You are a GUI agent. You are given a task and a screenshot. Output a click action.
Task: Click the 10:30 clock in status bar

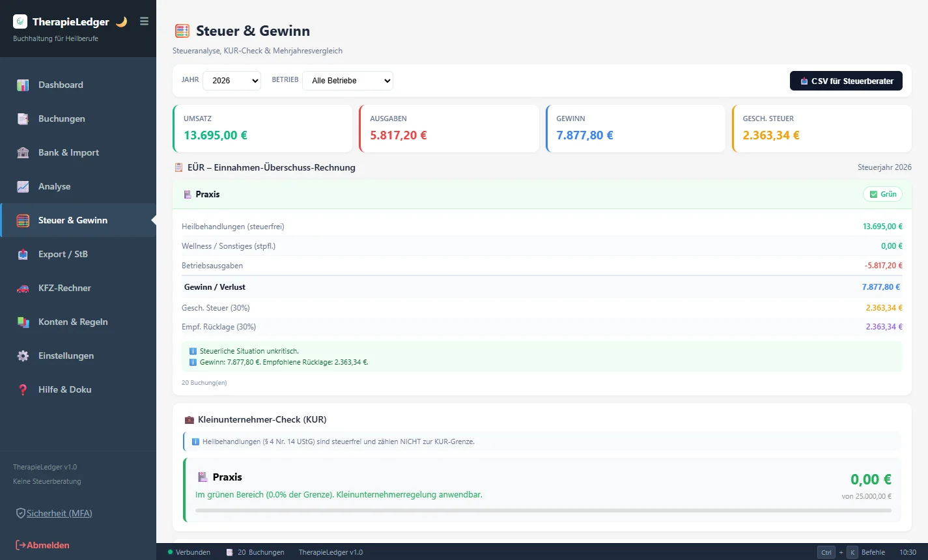coord(908,552)
